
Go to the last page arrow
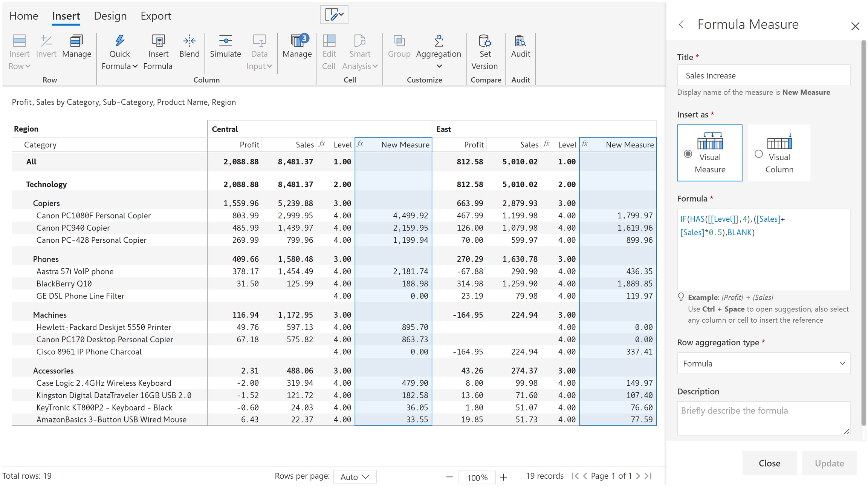(648, 476)
